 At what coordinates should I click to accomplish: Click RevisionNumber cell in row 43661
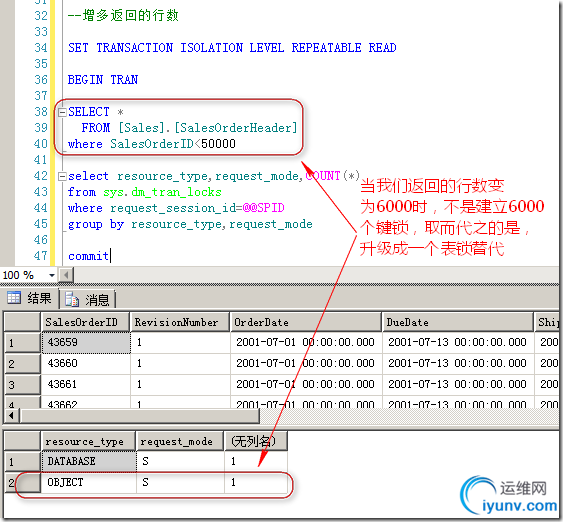tap(180, 384)
